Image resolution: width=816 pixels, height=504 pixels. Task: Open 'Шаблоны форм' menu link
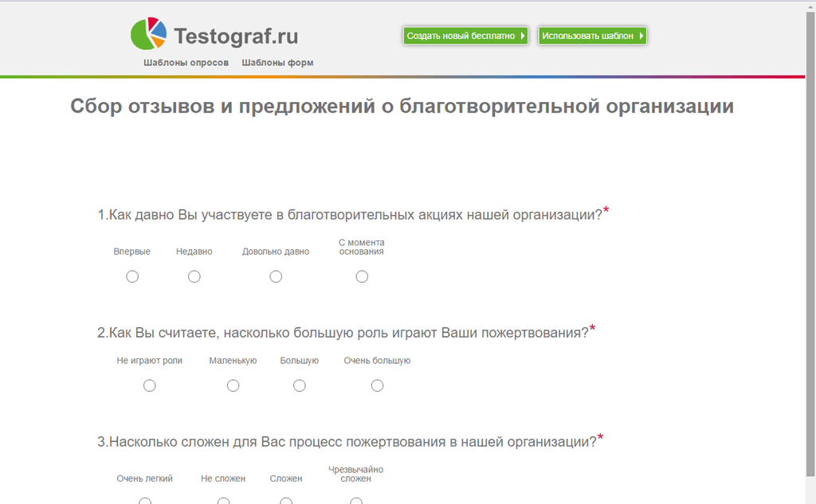point(277,63)
